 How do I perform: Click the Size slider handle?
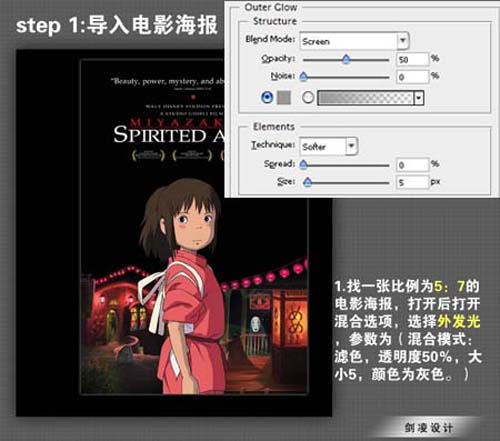point(307,182)
